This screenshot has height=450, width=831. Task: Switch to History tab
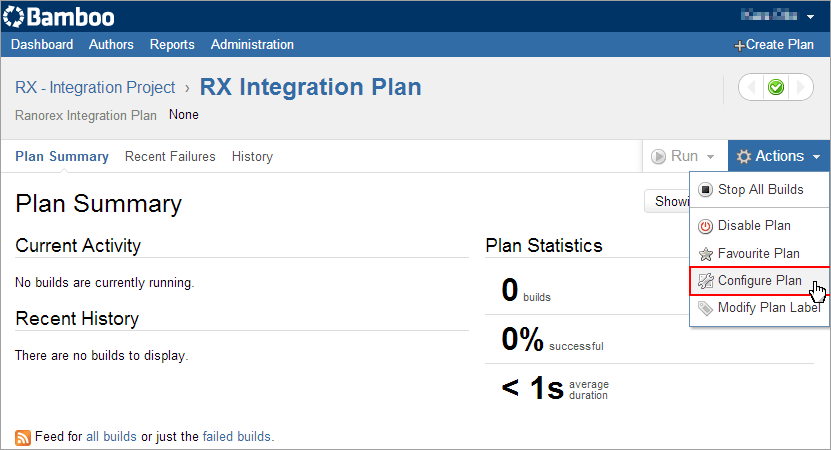(x=252, y=157)
